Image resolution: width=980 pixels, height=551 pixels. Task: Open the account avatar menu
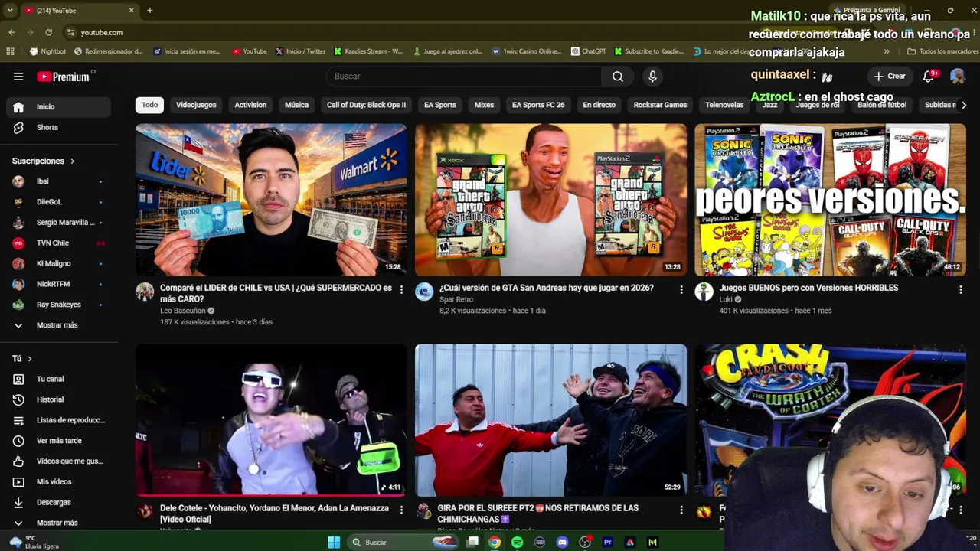pos(957,77)
